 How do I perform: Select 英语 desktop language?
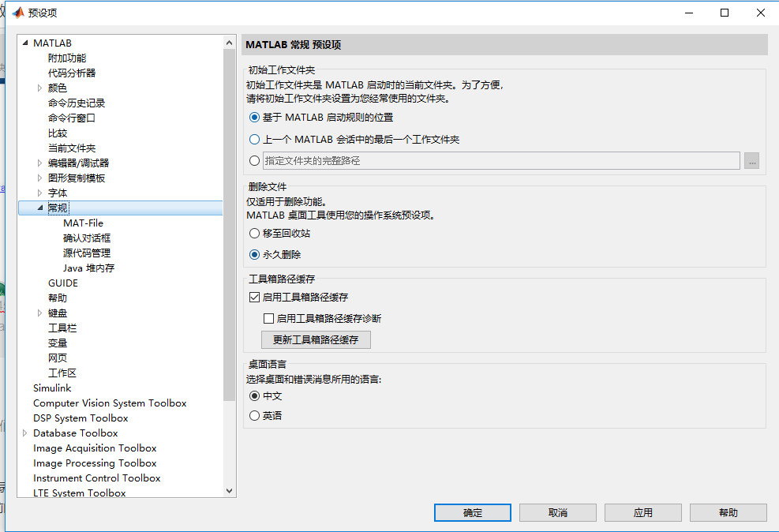(x=254, y=416)
